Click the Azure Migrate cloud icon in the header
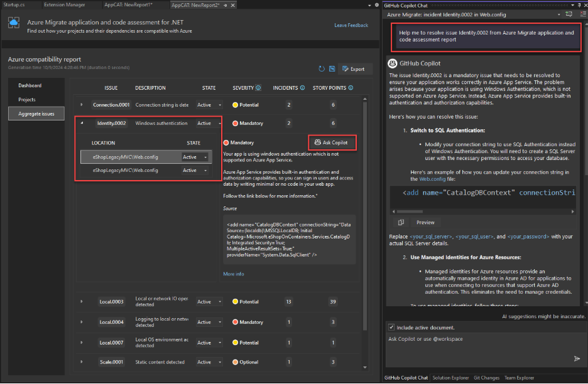This screenshot has width=588, height=384. 14,23
